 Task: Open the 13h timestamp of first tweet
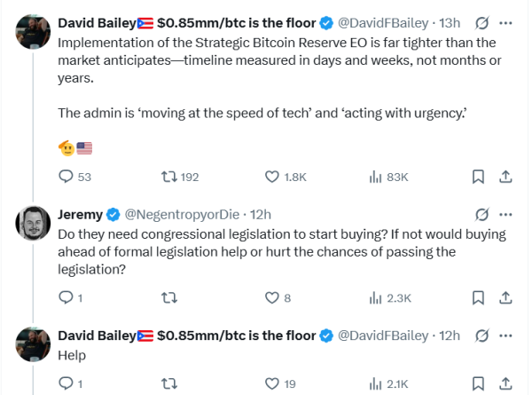(x=452, y=21)
